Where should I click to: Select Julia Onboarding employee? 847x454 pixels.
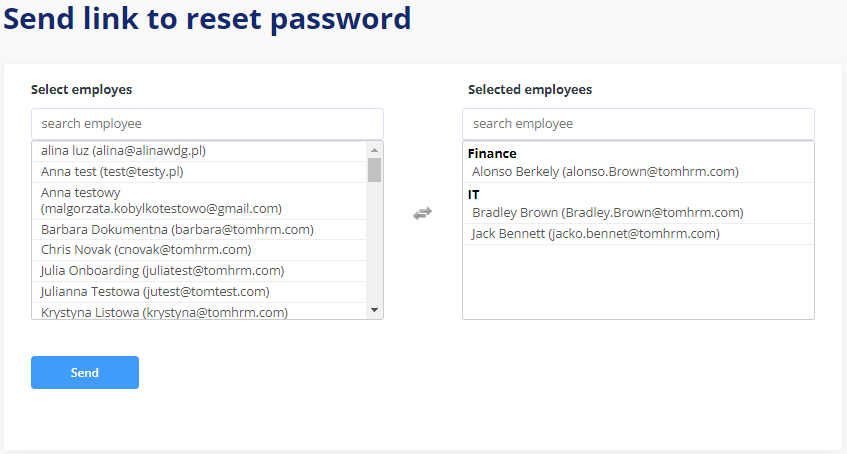199,271
